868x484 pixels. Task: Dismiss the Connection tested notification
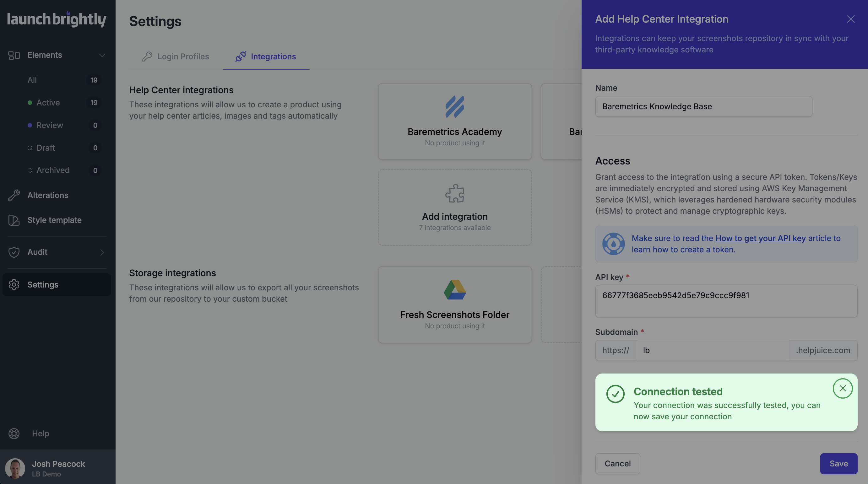tap(842, 388)
